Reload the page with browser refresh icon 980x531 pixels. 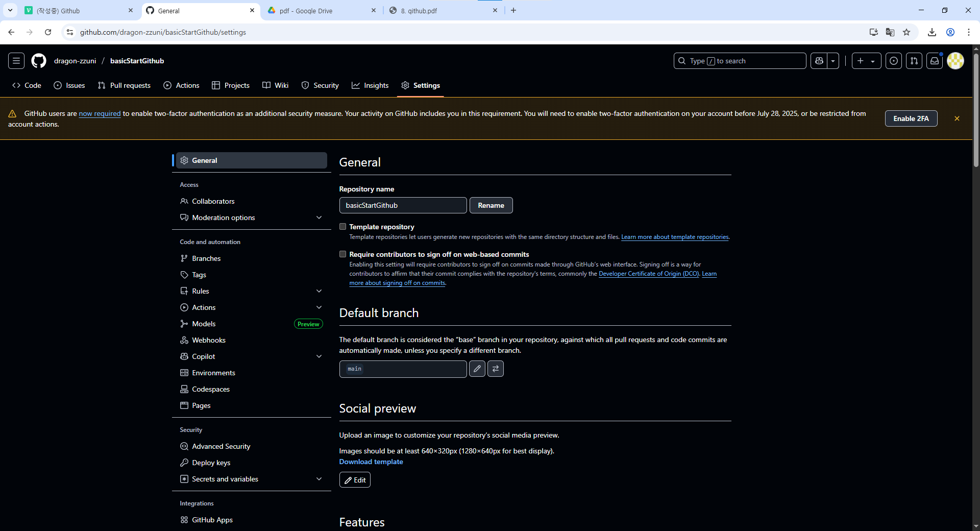tap(48, 32)
